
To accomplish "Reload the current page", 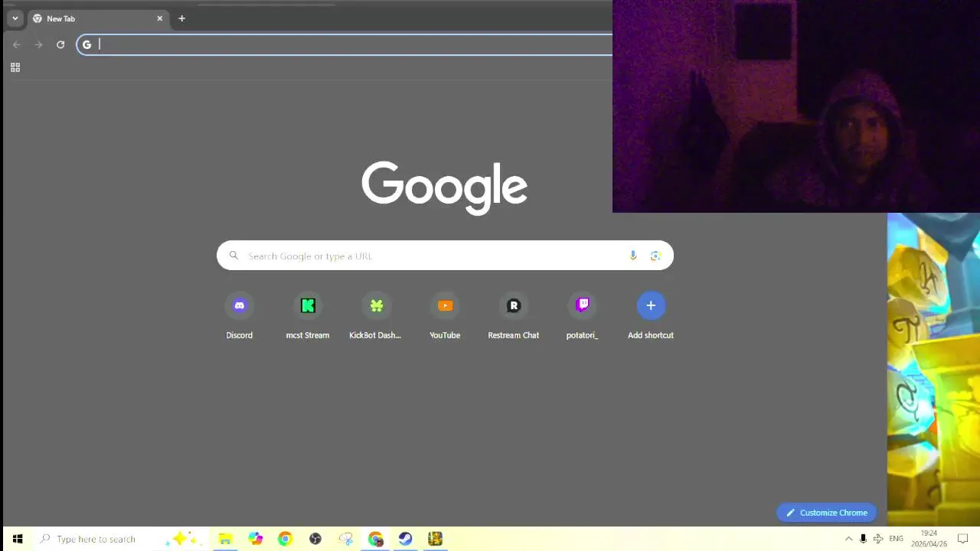I will [x=60, y=44].
